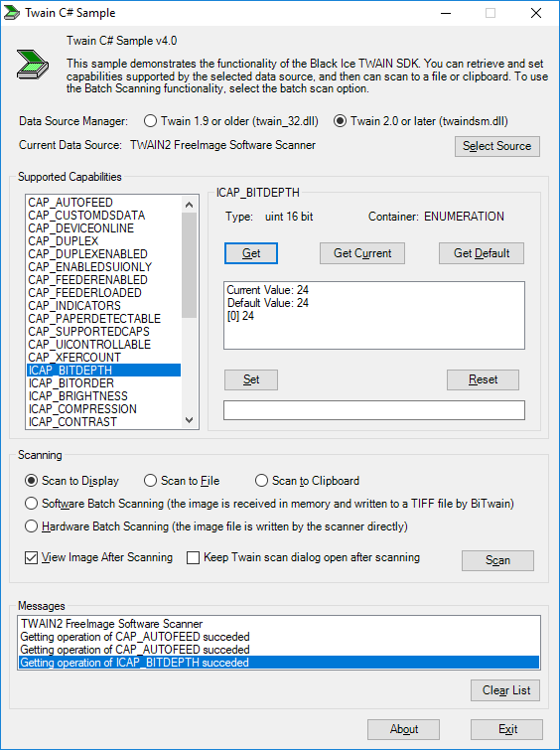Screen dimensions: 560x750
Task: Click the scanner icon in the title bar
Action: [12, 13]
